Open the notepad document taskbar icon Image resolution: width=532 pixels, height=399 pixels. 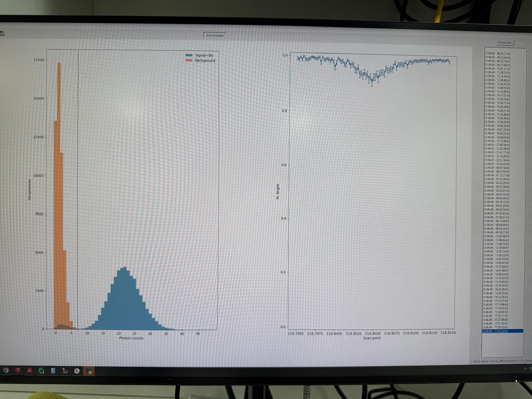[x=53, y=371]
